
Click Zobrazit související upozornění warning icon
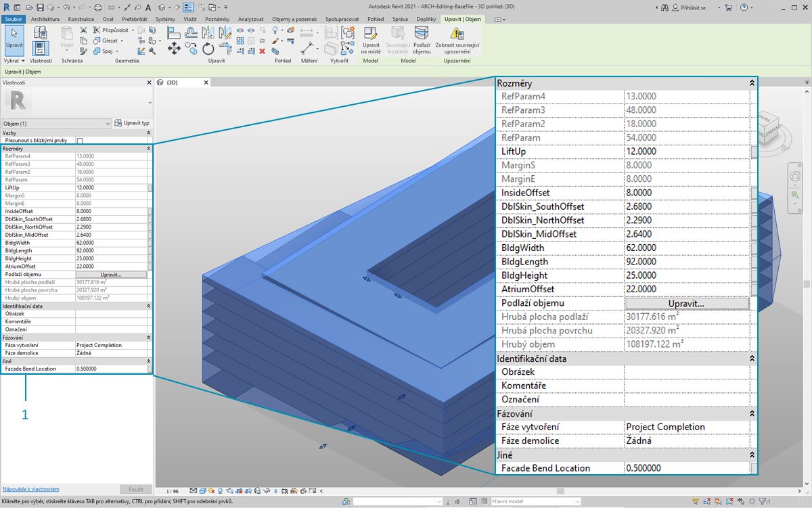[x=457, y=41]
